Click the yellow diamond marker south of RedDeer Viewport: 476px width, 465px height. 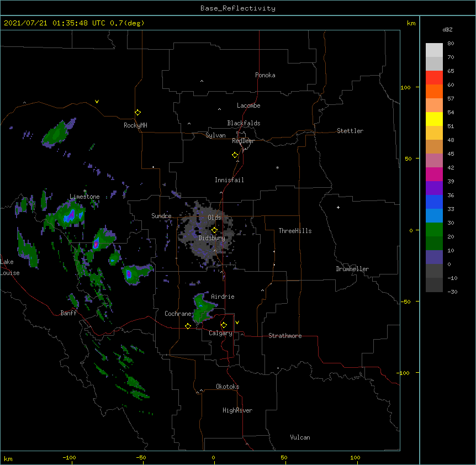[x=235, y=155]
